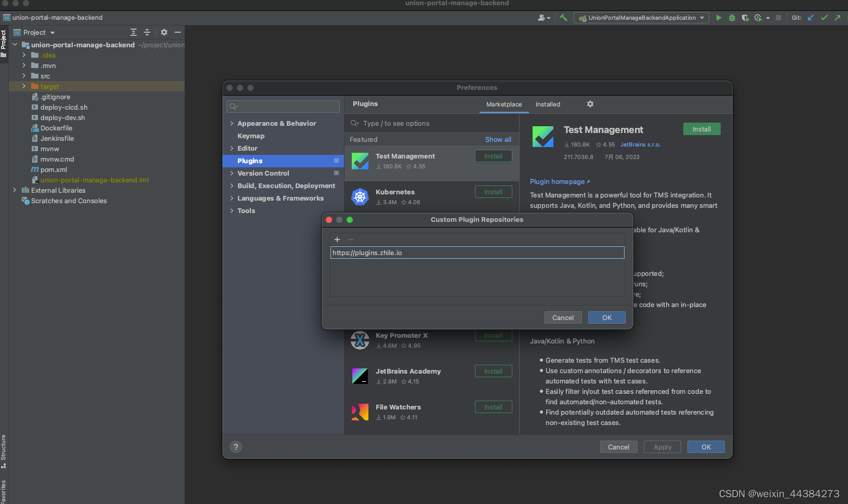Click the profiler run icon
This screenshot has height=504, width=848.
point(758,18)
